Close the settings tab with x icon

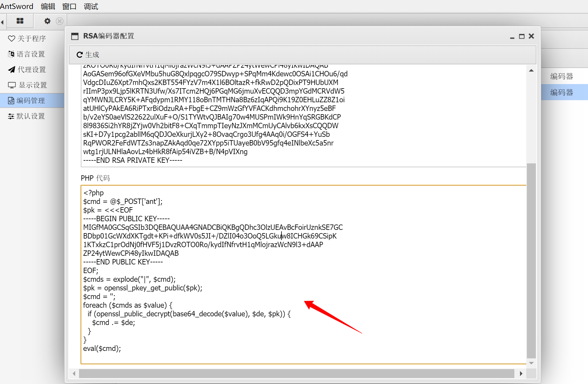coord(60,21)
